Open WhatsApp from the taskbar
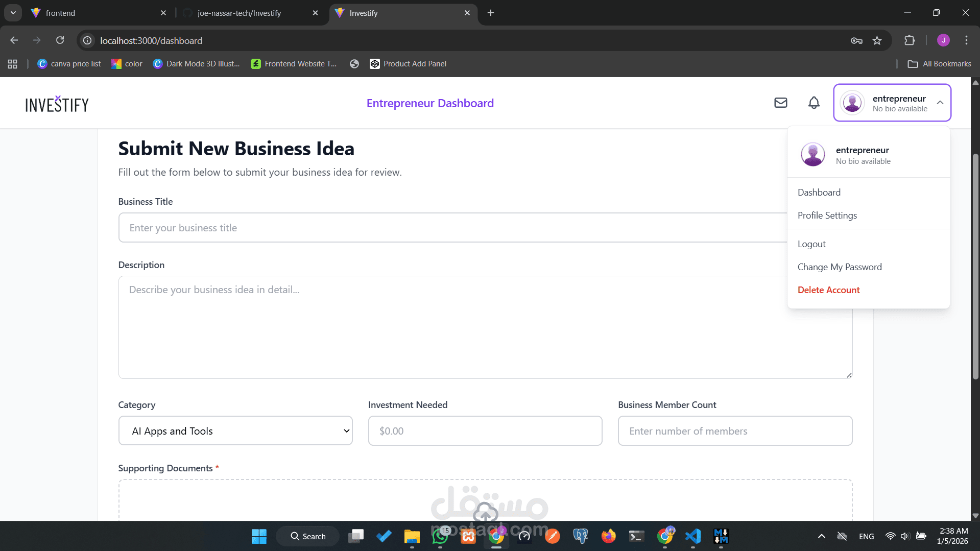 (440, 536)
